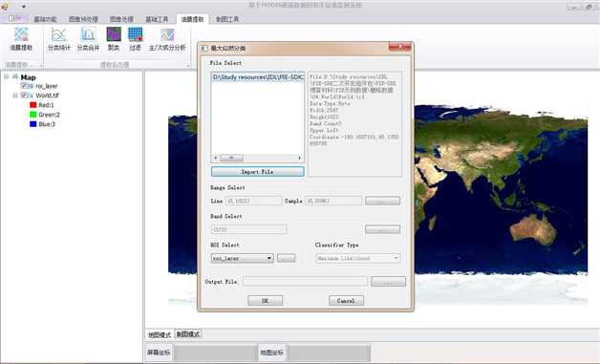600x364 pixels.
Task: Click the Output File path field
Action: (x=305, y=282)
